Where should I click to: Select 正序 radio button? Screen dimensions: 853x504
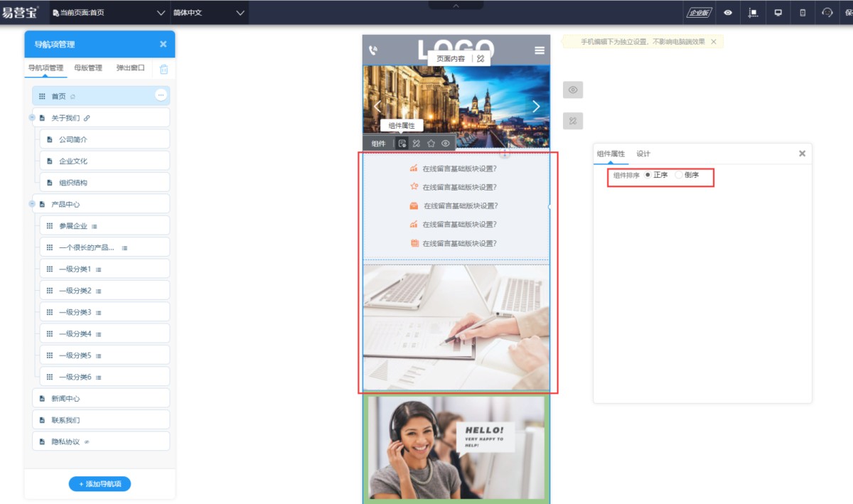(x=648, y=175)
